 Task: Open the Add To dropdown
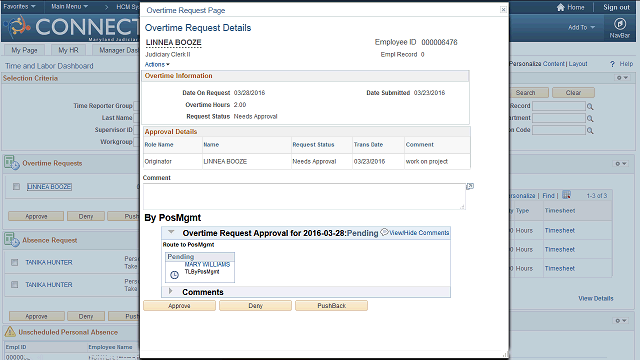click(581, 27)
